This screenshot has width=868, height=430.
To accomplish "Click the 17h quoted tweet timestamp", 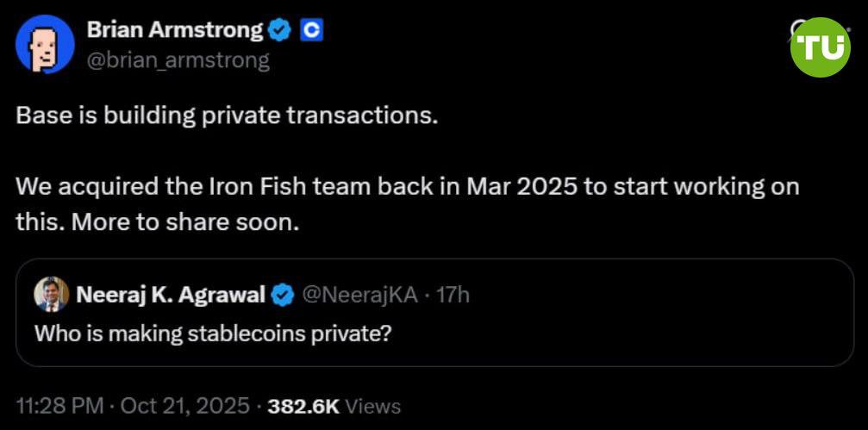I will 453,295.
